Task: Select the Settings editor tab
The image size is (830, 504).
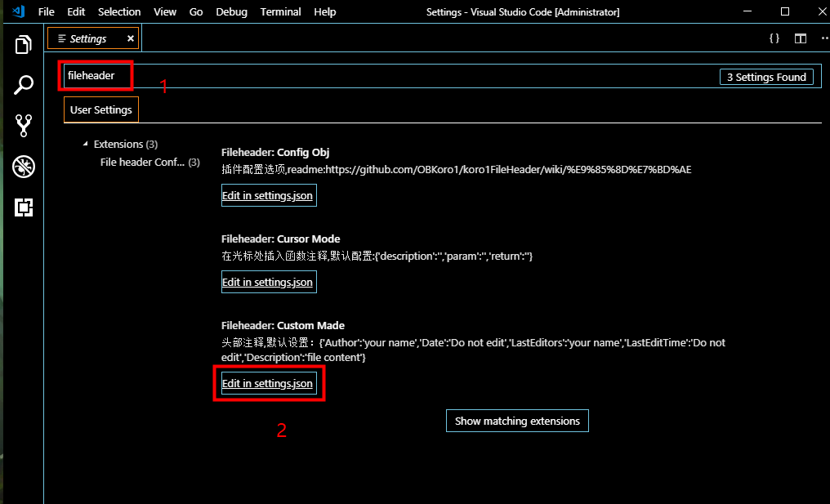Action: click(x=93, y=38)
